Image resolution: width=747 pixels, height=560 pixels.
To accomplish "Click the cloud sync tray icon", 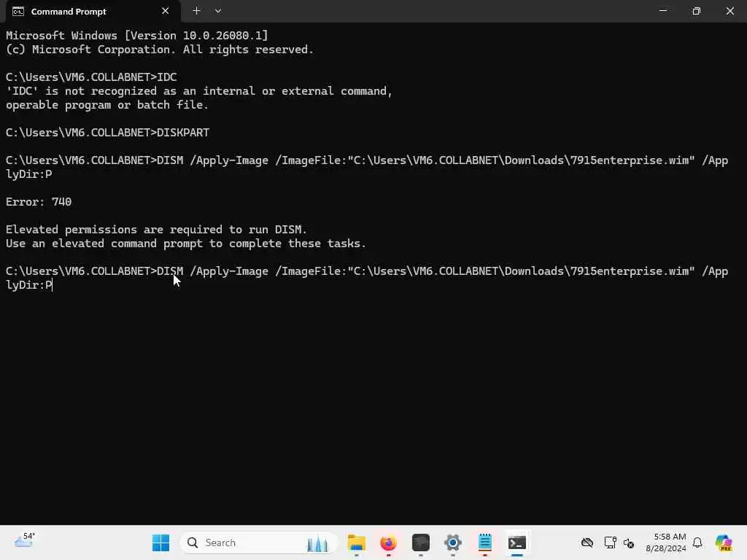I will 587,542.
